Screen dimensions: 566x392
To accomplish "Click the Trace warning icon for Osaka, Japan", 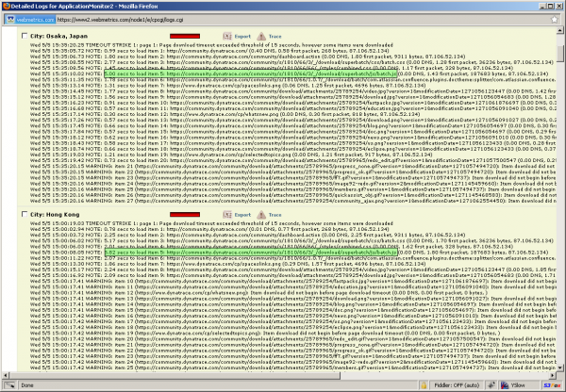I will point(261,36).
